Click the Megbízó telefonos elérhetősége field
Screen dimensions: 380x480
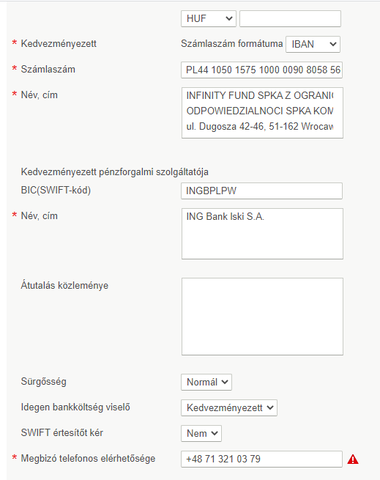(x=262, y=459)
